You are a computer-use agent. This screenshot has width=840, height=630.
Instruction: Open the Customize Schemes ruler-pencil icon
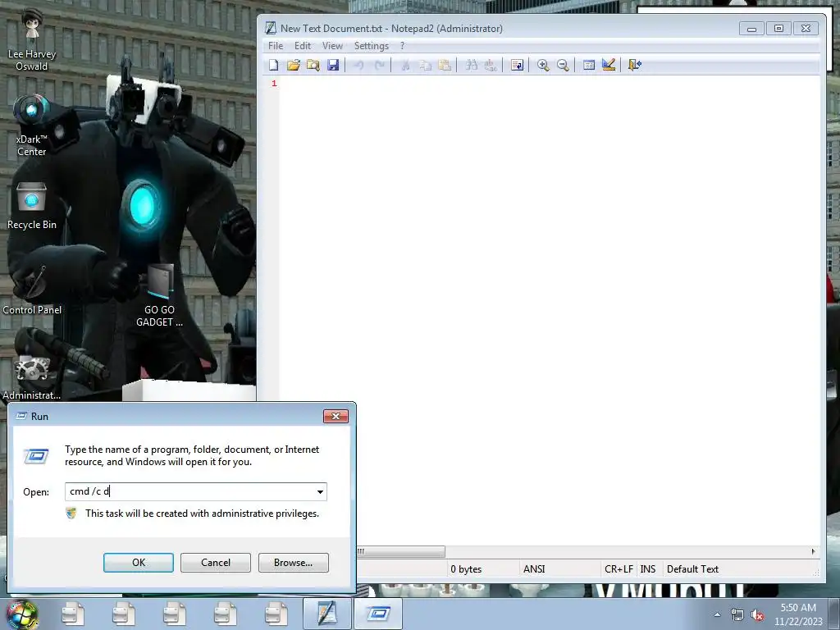(x=609, y=66)
